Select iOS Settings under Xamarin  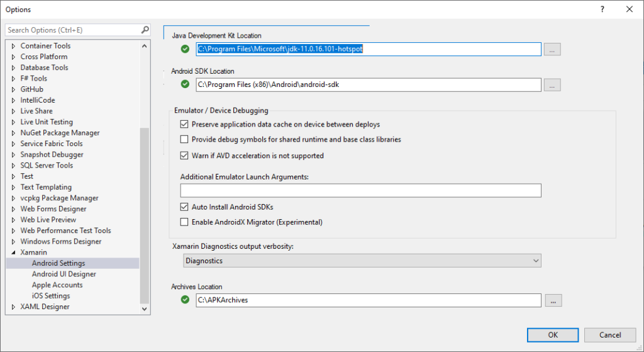[51, 296]
